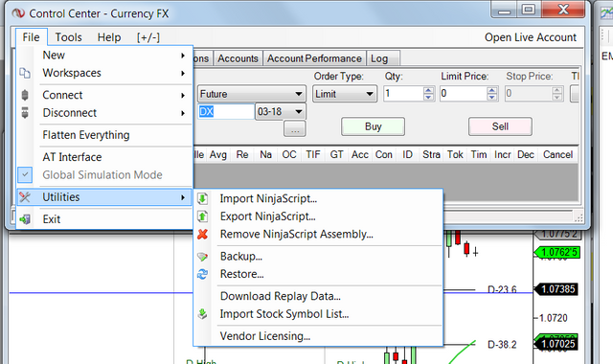Click the Utilities wrench icon

25,197
